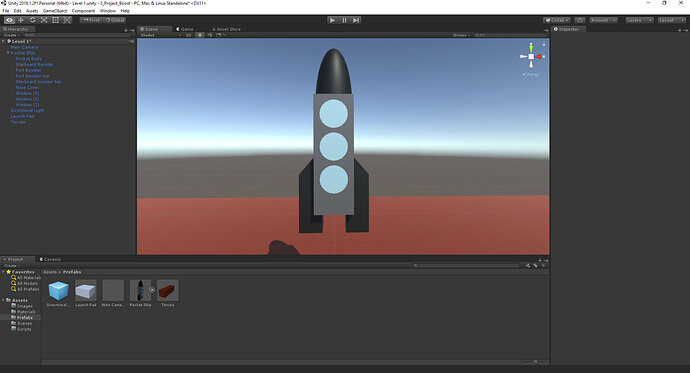Collapse the Rocket Ship object
Screen dimensions: 690x373
(8, 53)
